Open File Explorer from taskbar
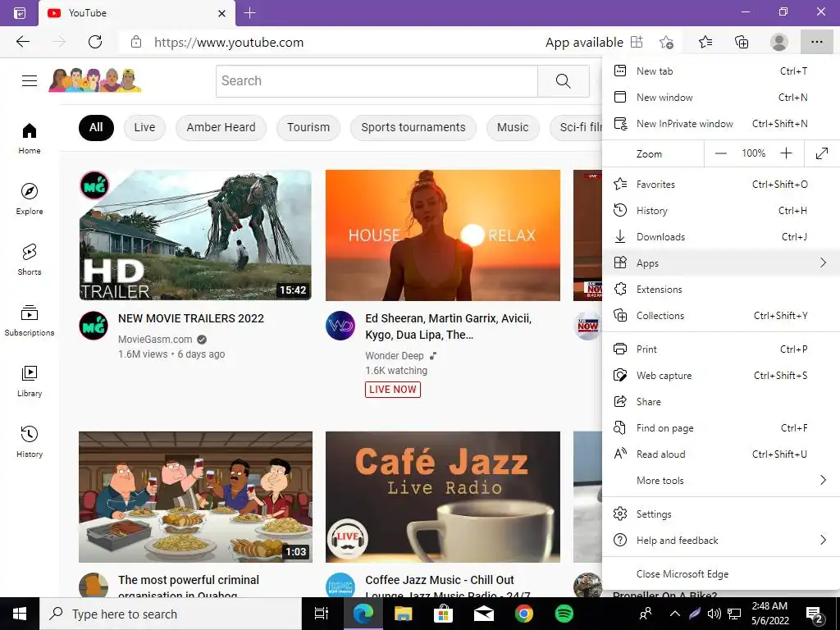Screen dimensions: 840x630 [403, 614]
